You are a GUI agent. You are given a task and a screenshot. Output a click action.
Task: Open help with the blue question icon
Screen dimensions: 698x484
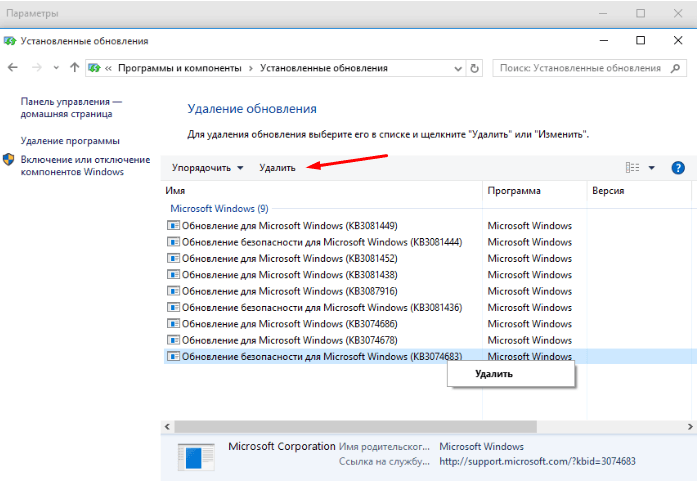click(x=678, y=168)
